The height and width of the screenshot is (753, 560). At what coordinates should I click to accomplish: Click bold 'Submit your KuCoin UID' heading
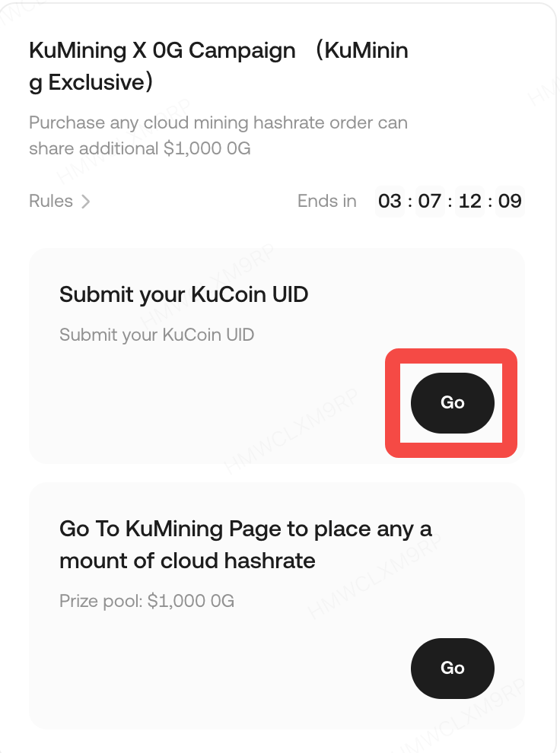[183, 294]
